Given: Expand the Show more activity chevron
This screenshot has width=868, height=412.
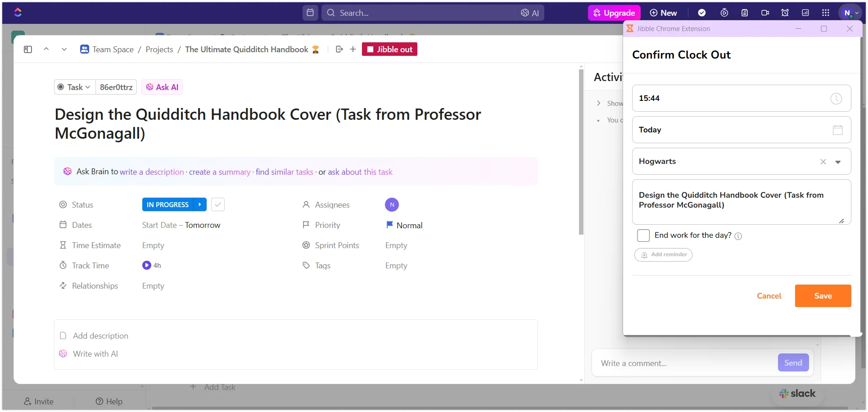Looking at the screenshot, I should coord(598,104).
